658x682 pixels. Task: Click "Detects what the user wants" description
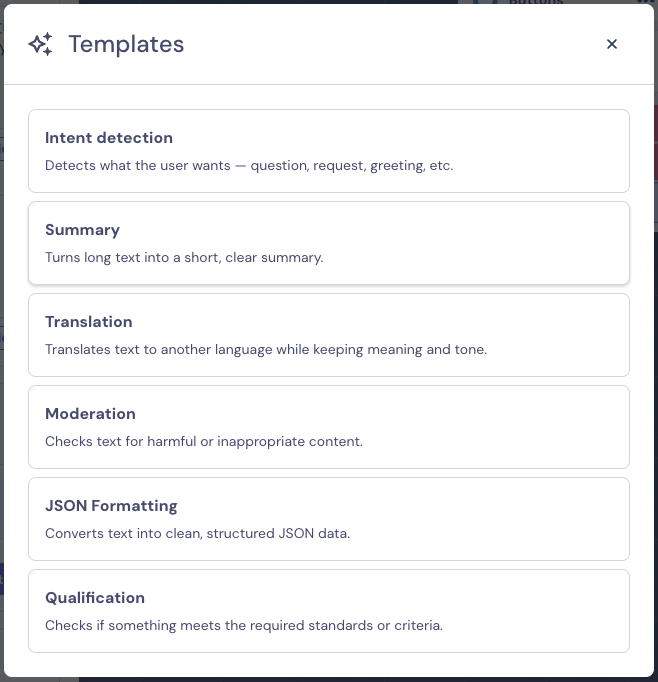(x=249, y=165)
